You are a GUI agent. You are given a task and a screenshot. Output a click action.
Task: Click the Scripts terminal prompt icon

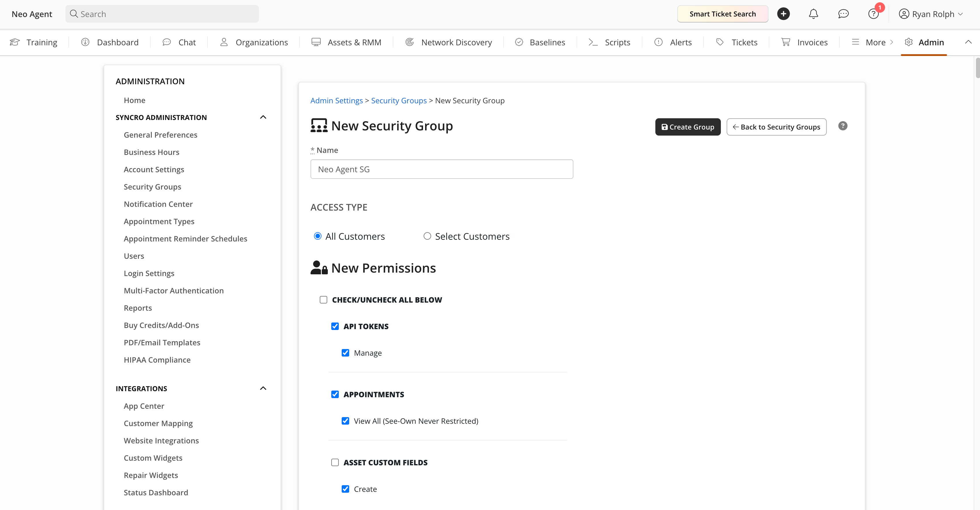pos(593,42)
